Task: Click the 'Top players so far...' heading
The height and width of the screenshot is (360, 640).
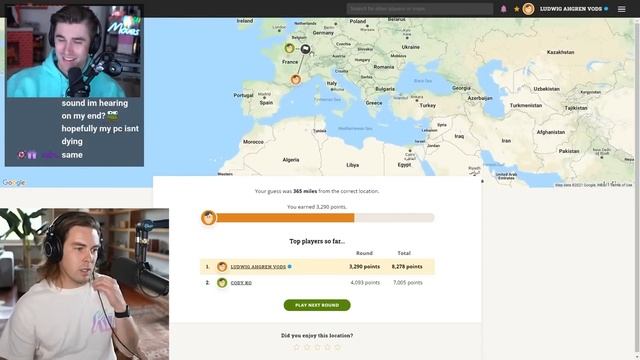Action: click(317, 241)
